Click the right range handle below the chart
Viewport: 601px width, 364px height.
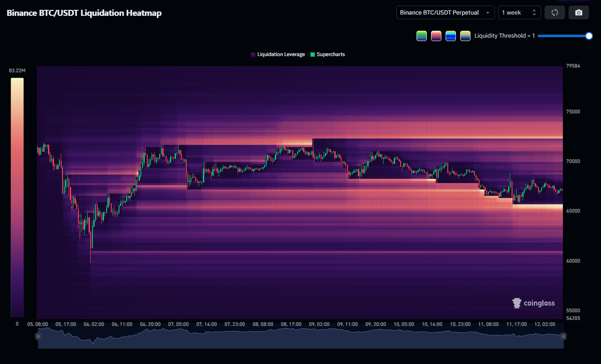563,336
